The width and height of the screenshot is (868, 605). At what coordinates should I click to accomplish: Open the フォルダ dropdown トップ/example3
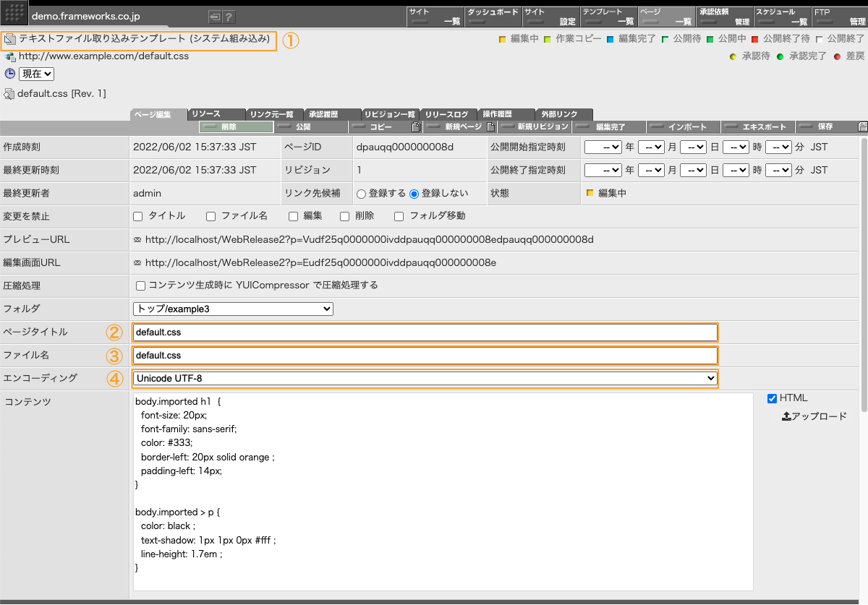click(232, 309)
